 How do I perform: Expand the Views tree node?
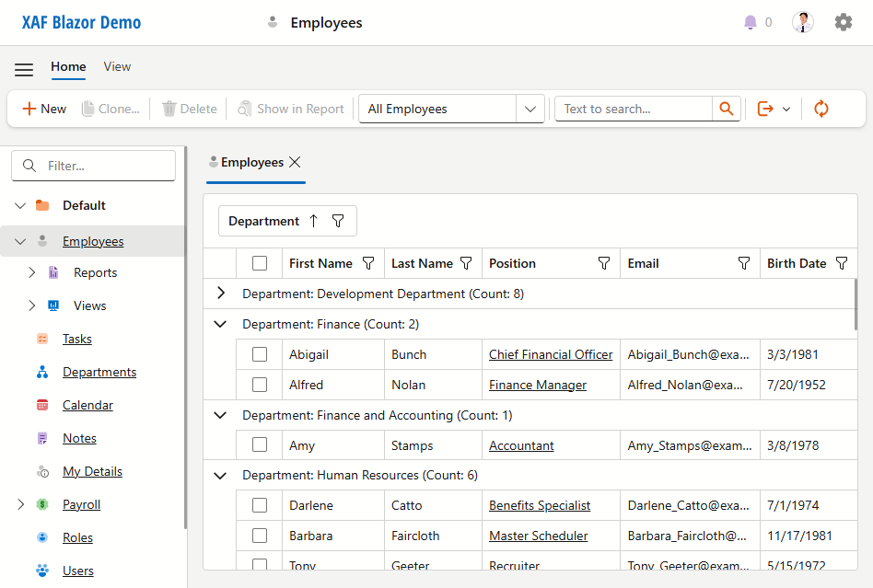31,306
